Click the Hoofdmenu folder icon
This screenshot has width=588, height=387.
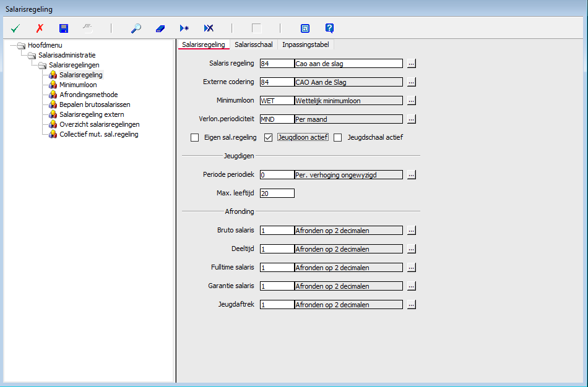[22, 45]
